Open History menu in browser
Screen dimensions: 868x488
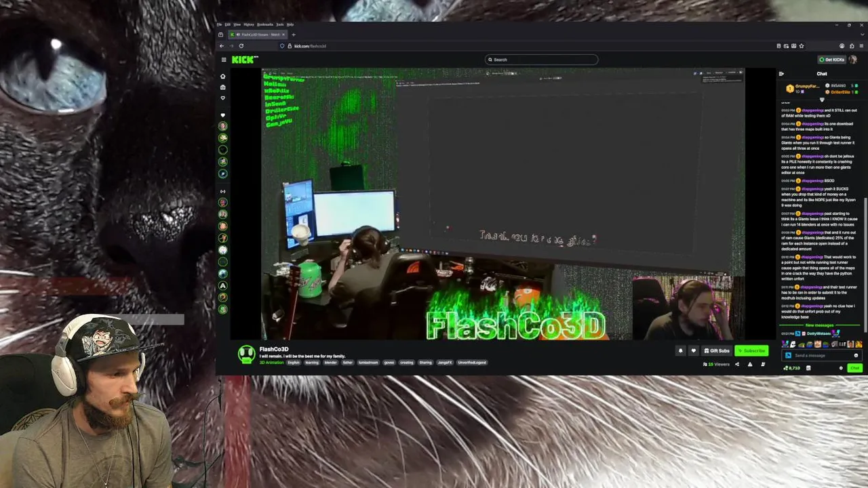click(249, 24)
